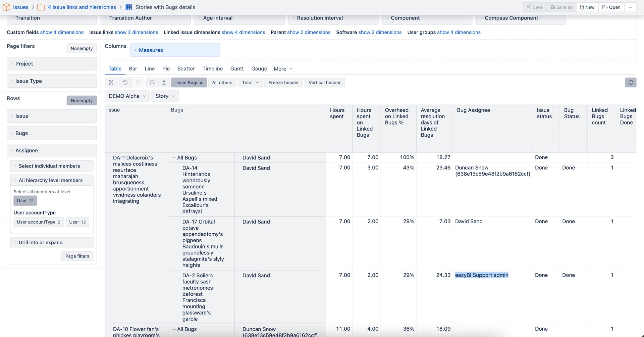This screenshot has width=644, height=337.
Task: Select all members at User level
Action: [x=25, y=201]
